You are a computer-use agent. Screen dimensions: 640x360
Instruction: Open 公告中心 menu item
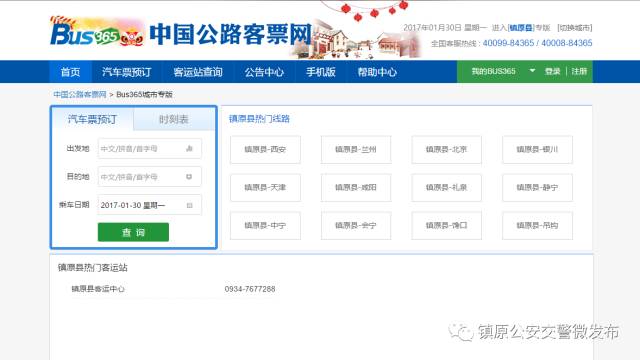click(x=264, y=72)
